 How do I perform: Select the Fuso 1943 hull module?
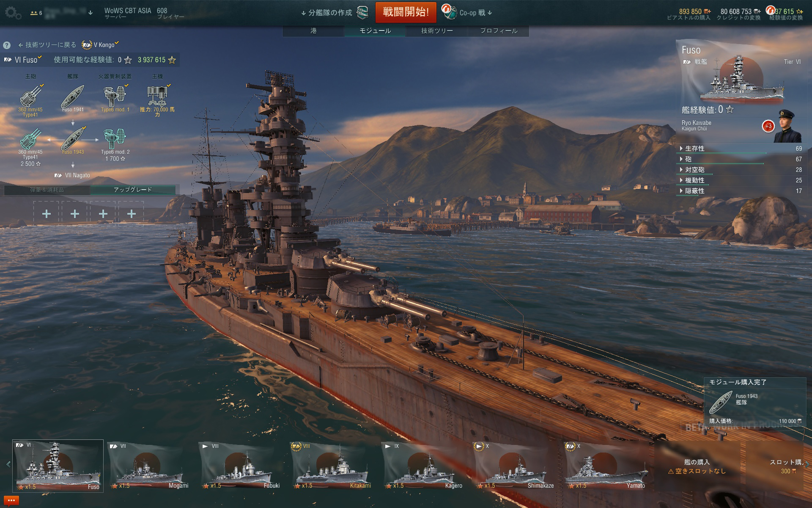coord(73,141)
